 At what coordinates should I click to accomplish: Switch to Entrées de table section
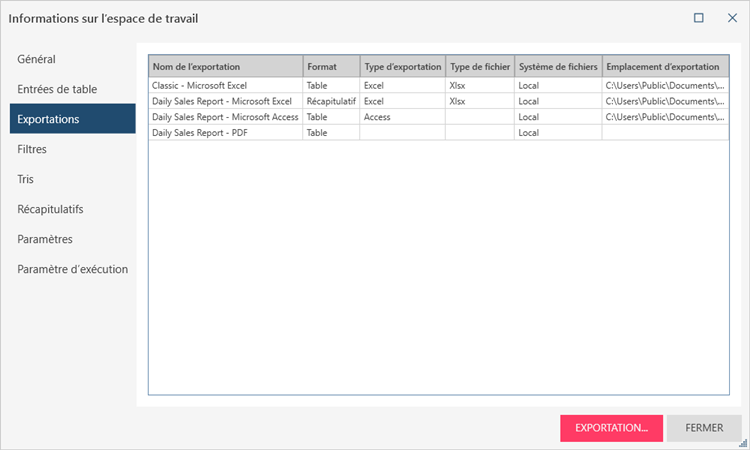(57, 89)
